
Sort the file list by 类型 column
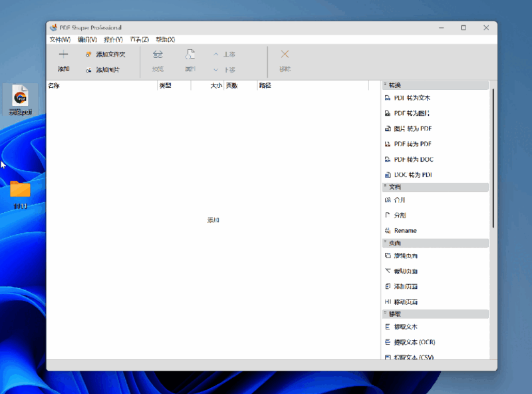(174, 86)
